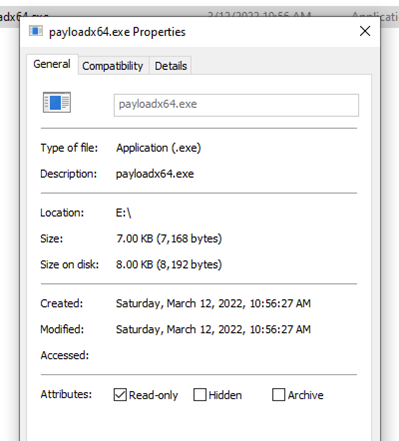Screen dimensions: 399x441
Task: Enable the Hidden attribute checkbox
Action: tap(200, 395)
